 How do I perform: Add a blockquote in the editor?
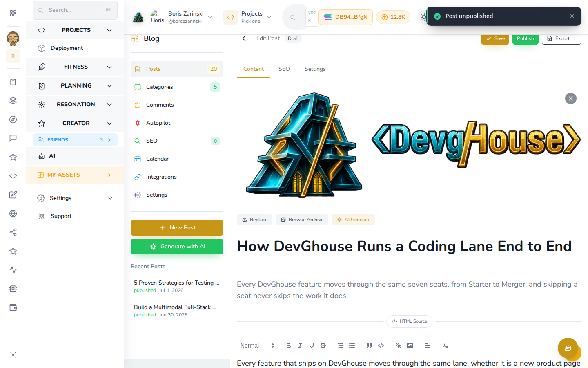(370, 346)
